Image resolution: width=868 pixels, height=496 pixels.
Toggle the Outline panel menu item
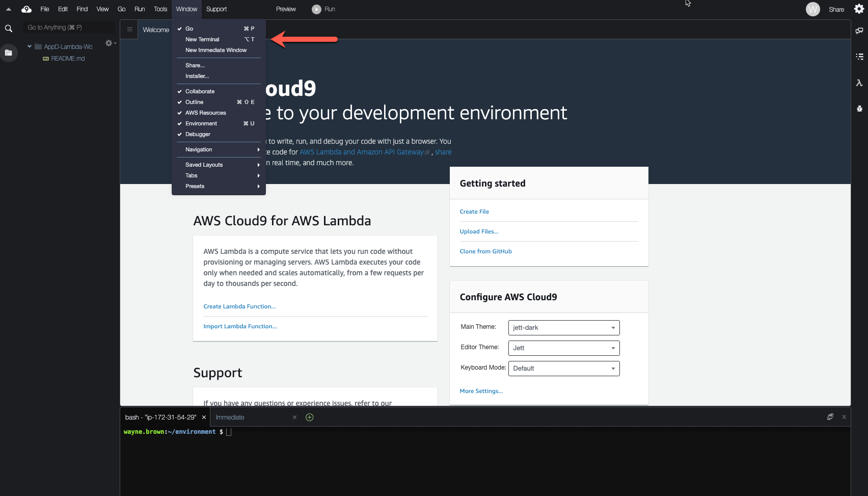194,102
